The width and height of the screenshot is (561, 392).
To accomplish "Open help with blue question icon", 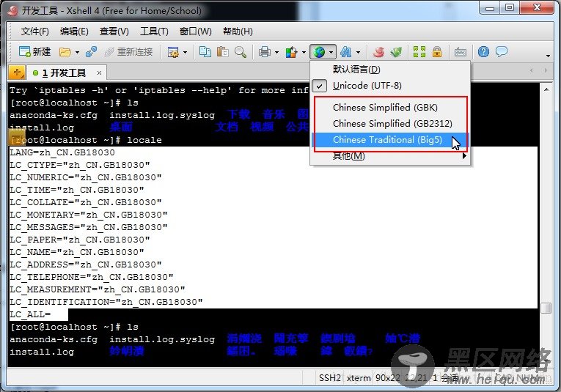I will pos(483,52).
